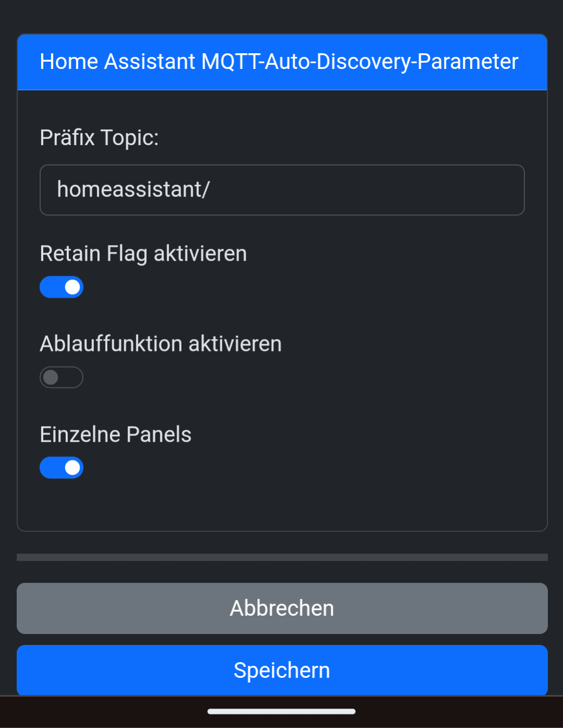Click the gray knob of the Ablauffunktion switch
This screenshot has width=563, height=728.
click(51, 378)
